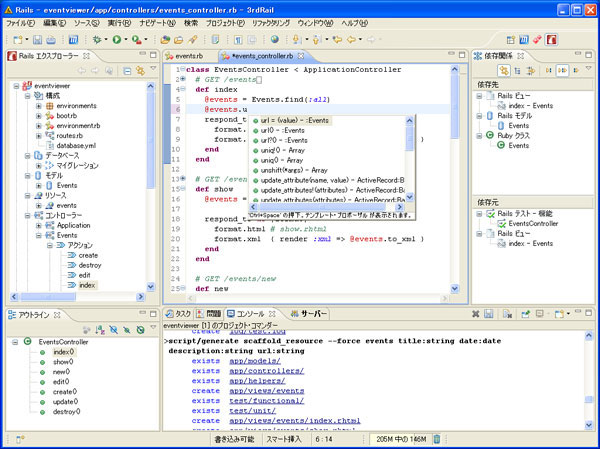
Task: Select show() method in outline panel
Action: click(63, 363)
